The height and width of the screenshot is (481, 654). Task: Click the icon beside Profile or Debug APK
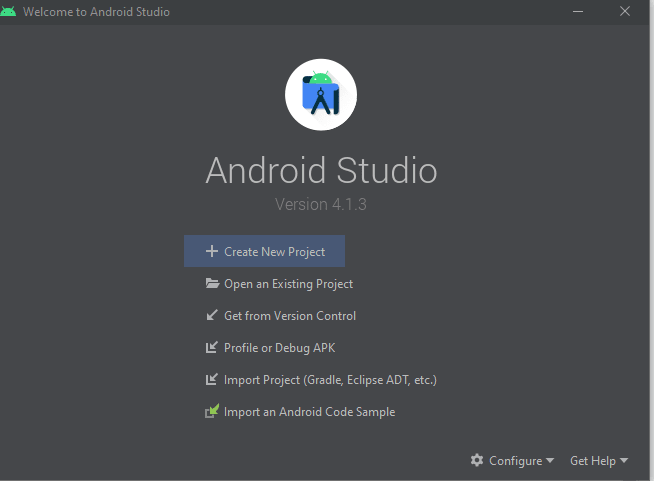coord(212,347)
